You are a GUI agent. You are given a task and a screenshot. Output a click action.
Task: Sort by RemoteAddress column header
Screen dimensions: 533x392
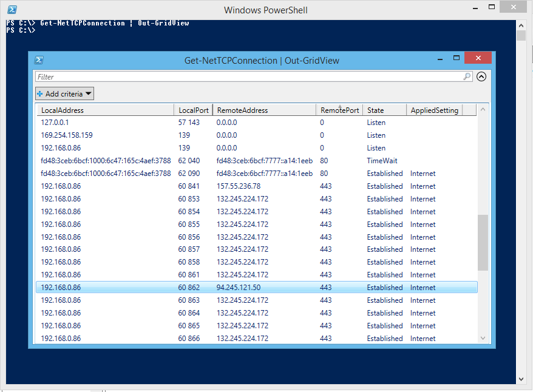click(263, 110)
